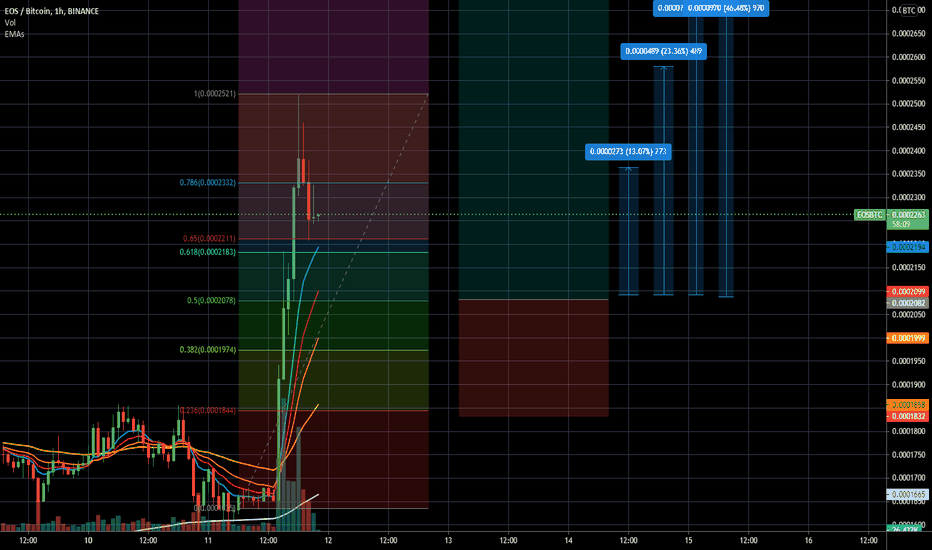Click the EOS / Bitcoin symbol title
The width and height of the screenshot is (932, 550).
[52, 11]
